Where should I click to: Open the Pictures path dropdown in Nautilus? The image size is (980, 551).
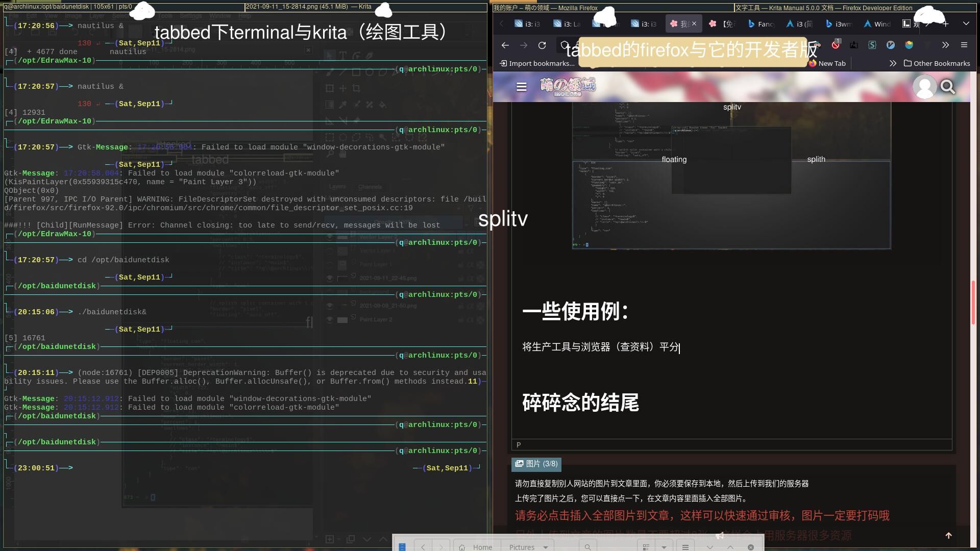pyautogui.click(x=546, y=547)
